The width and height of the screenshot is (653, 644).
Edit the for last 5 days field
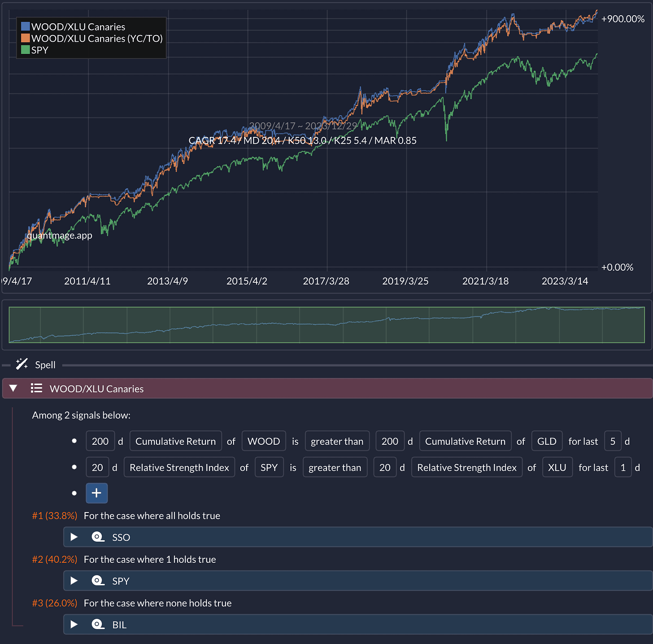613,441
